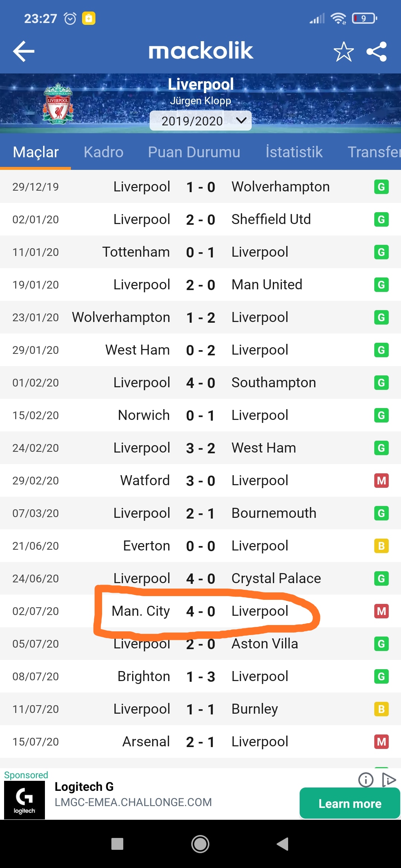Screen dimensions: 401x868
Task: Tap the green G badge for Wolverhampton 29/12/19
Action: tap(381, 187)
